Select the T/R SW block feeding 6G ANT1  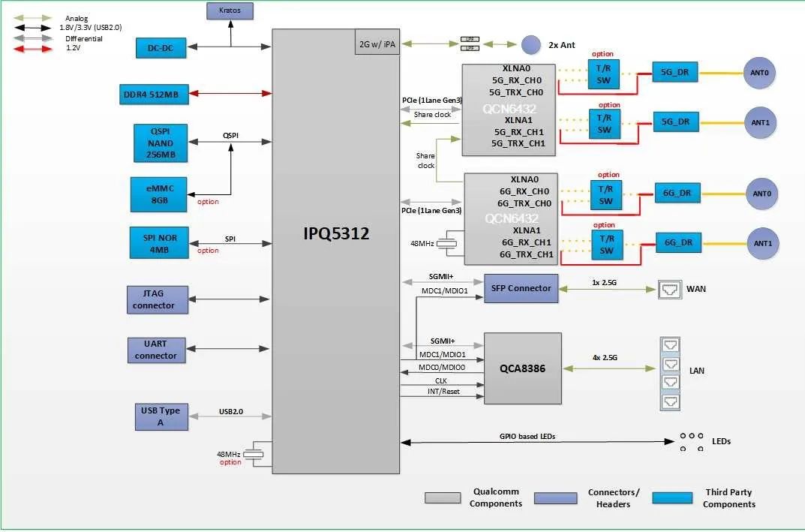click(x=607, y=245)
